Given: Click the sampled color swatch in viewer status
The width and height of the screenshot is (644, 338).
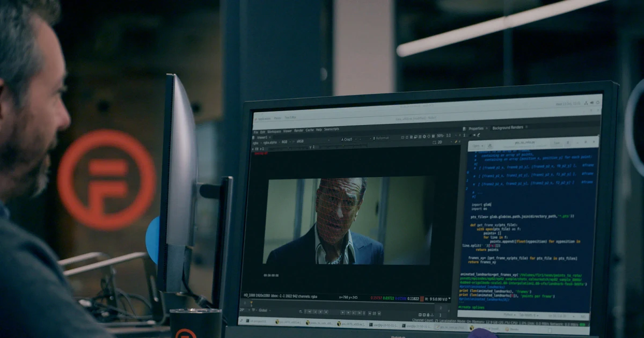Looking at the screenshot, I should (x=423, y=299).
